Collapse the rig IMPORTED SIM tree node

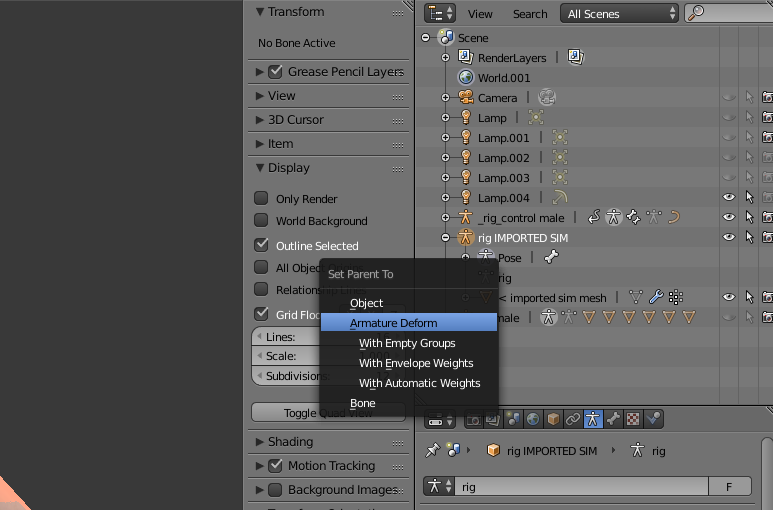click(x=445, y=238)
